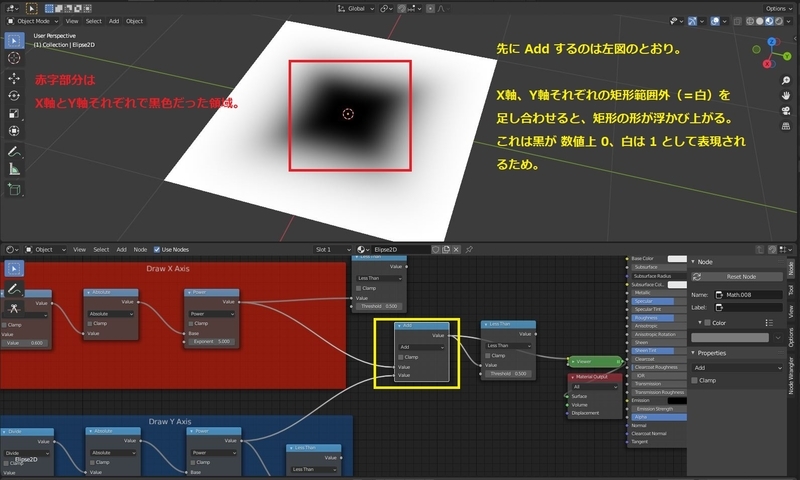Open Material Output All target dropdown
The width and height of the screenshot is (800, 480).
[595, 387]
